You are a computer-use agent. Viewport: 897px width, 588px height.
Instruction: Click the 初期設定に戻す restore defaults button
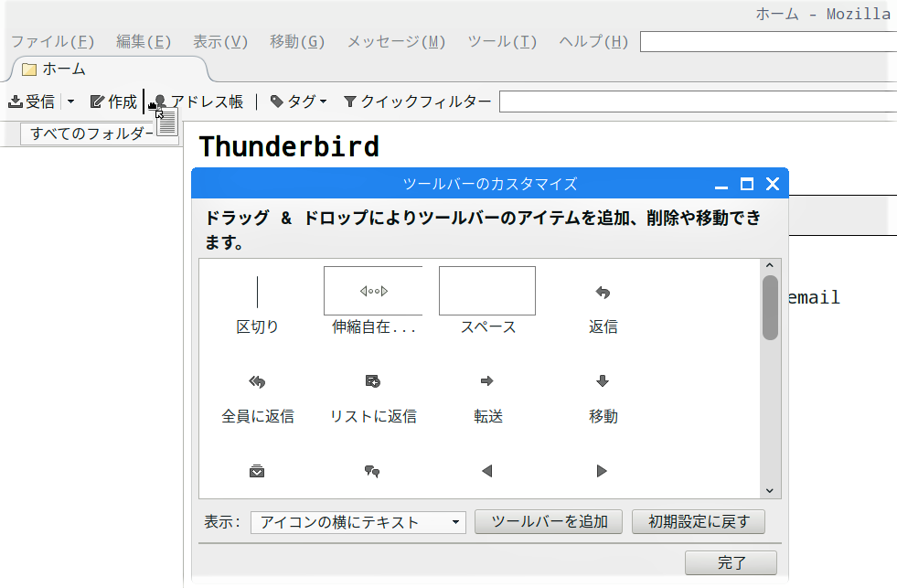coord(699,521)
